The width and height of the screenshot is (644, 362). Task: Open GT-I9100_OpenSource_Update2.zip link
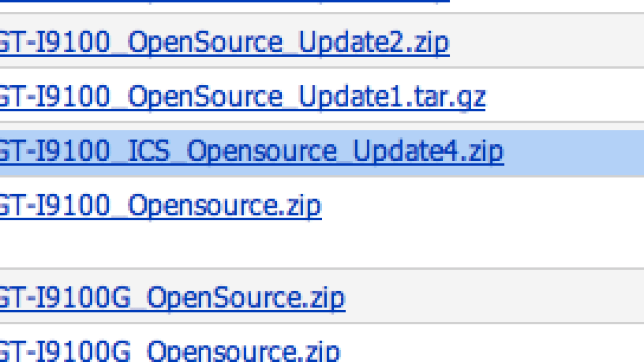[x=224, y=43]
